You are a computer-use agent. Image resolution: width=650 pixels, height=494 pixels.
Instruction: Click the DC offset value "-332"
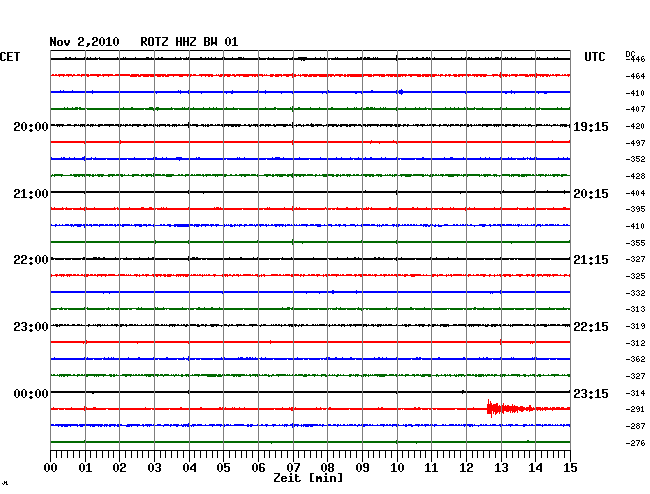[x=635, y=293]
